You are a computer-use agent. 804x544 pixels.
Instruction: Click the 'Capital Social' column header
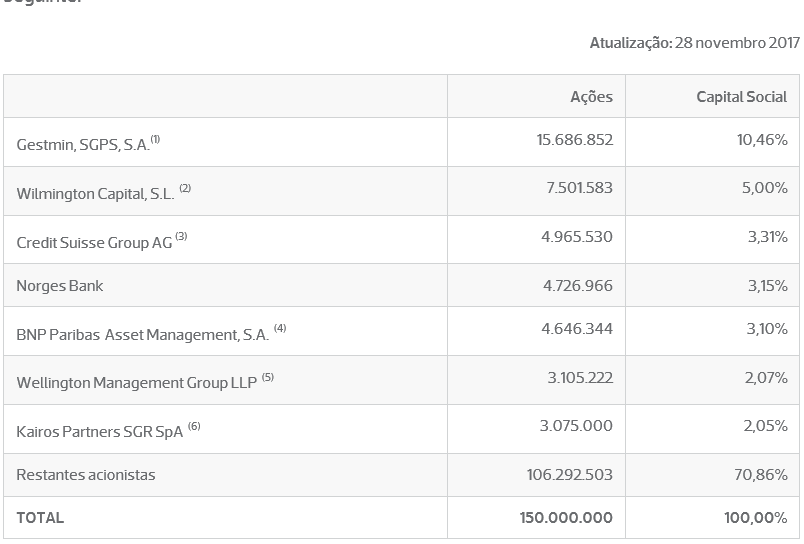[x=741, y=97]
